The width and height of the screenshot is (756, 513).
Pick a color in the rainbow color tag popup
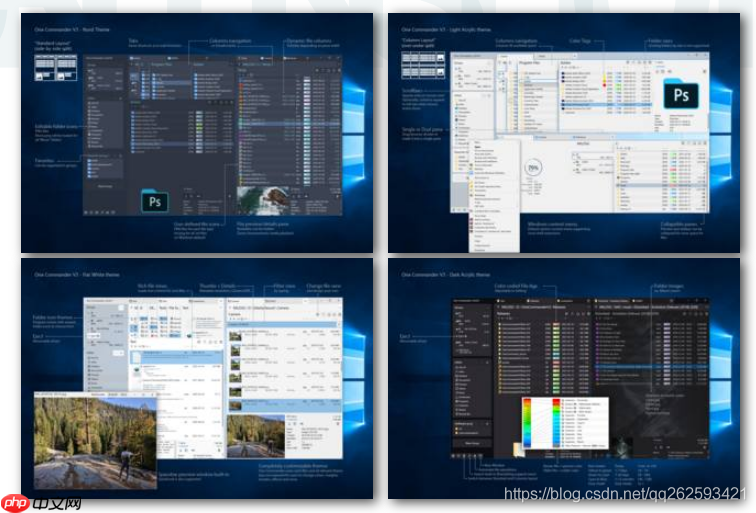coord(539,422)
